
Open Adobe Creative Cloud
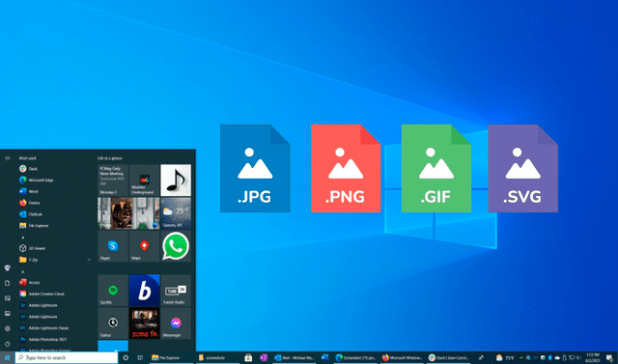[x=42, y=294]
